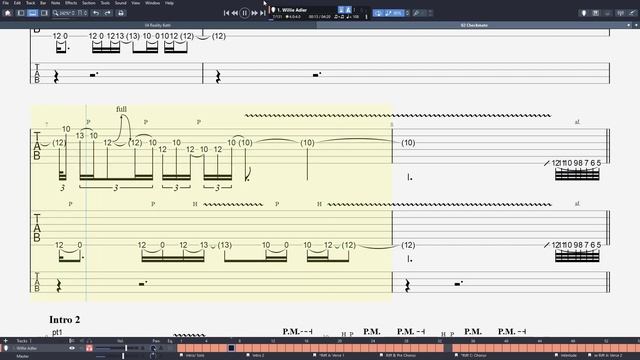Toggle the metronome button
Image resolution: width=640 pixels, height=360 pixels.
pos(348,10)
